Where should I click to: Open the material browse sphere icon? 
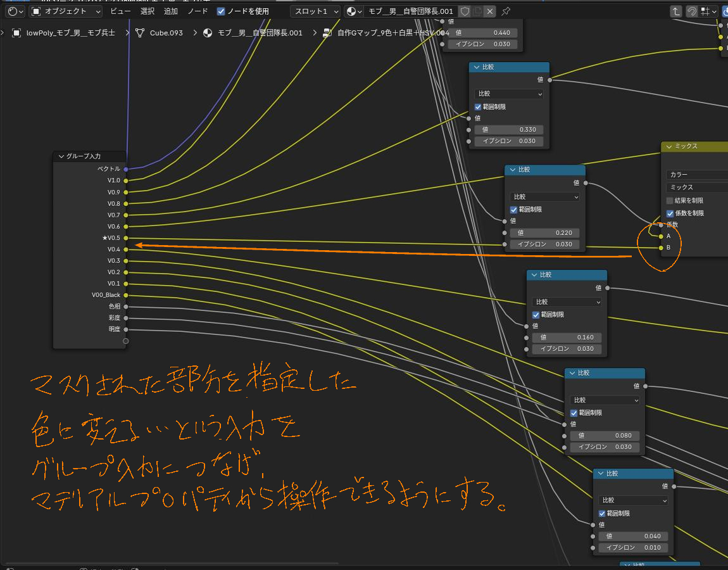pyautogui.click(x=355, y=11)
